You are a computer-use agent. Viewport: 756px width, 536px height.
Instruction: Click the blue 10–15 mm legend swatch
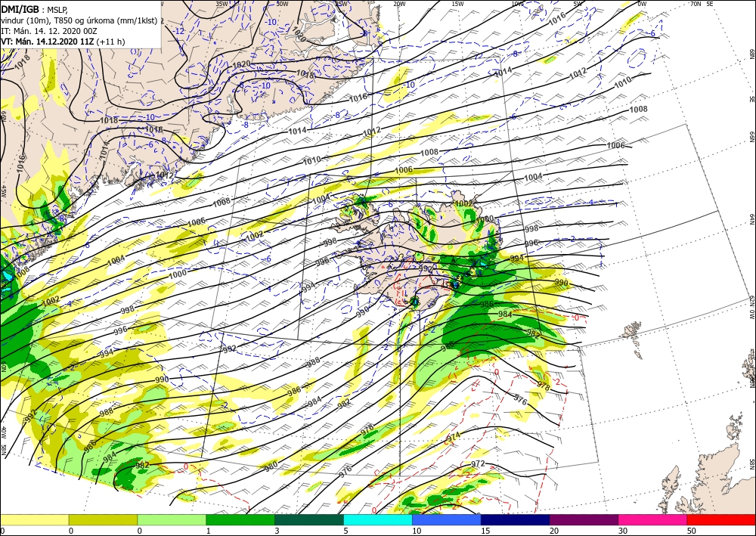coord(447,519)
